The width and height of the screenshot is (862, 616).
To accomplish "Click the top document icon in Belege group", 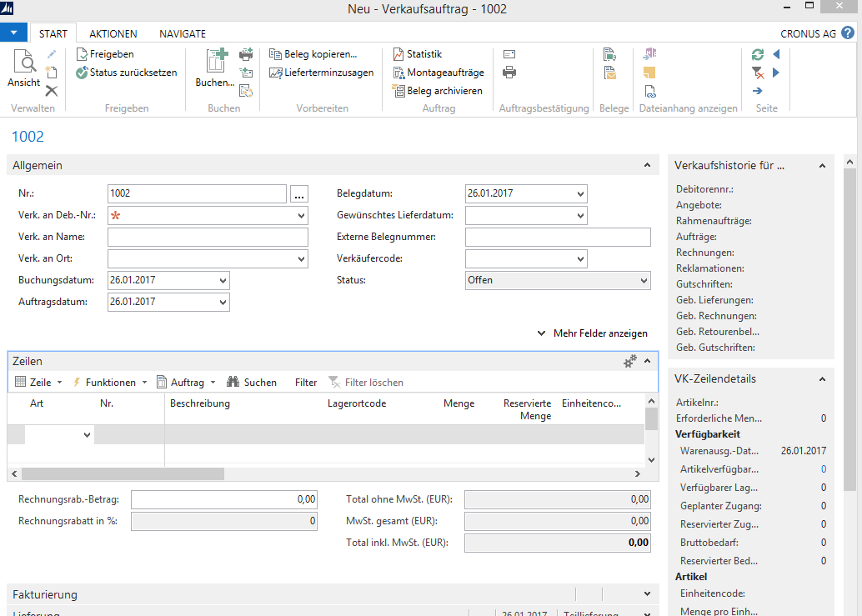I will click(x=609, y=54).
